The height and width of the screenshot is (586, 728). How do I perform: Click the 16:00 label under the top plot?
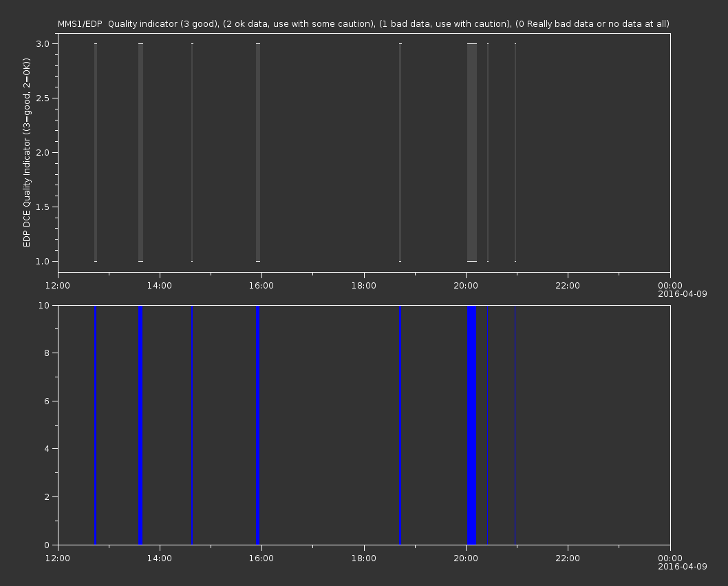click(x=261, y=285)
